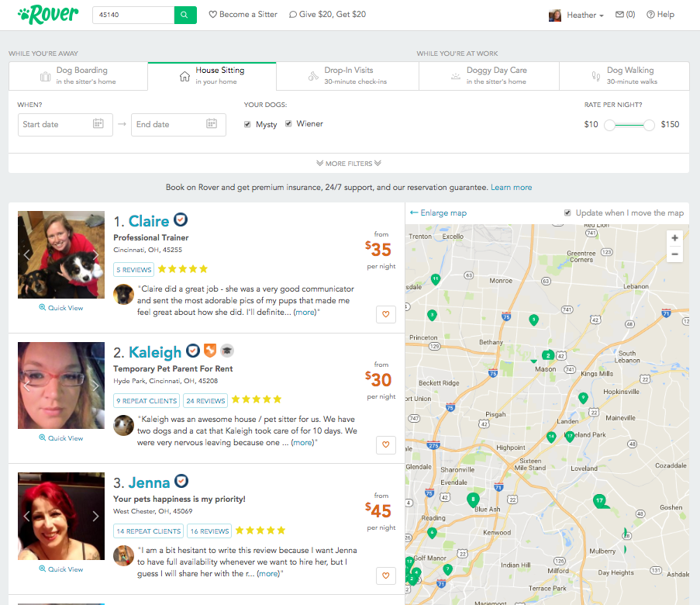The width and height of the screenshot is (700, 605).
Task: Open the End date calendar icon
Action: pyautogui.click(x=212, y=124)
